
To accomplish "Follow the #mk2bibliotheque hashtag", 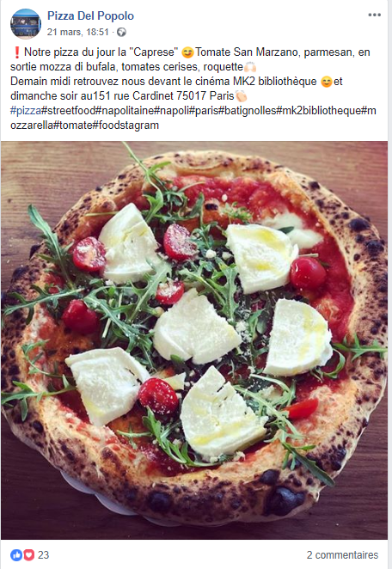I will click(x=319, y=111).
